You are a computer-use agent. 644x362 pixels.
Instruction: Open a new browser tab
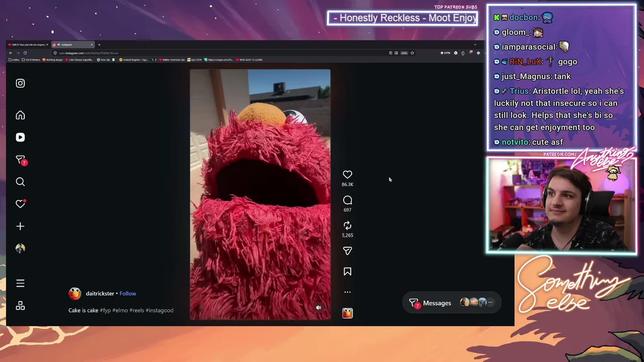tap(99, 45)
